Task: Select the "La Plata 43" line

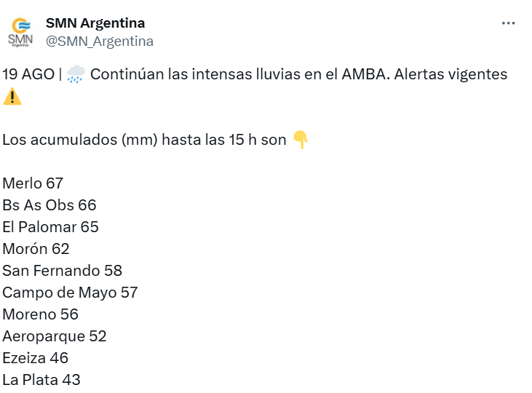Action: [x=41, y=380]
